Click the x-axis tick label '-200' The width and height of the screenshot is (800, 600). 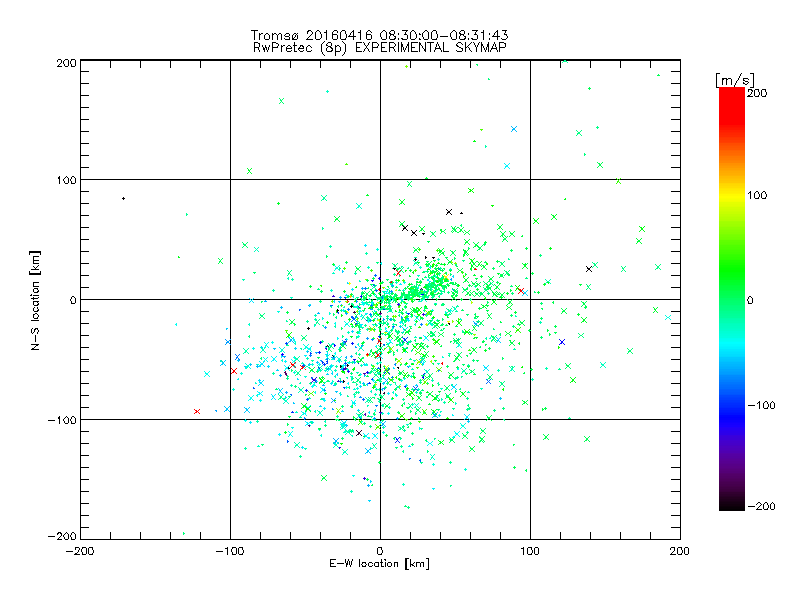click(x=80, y=551)
